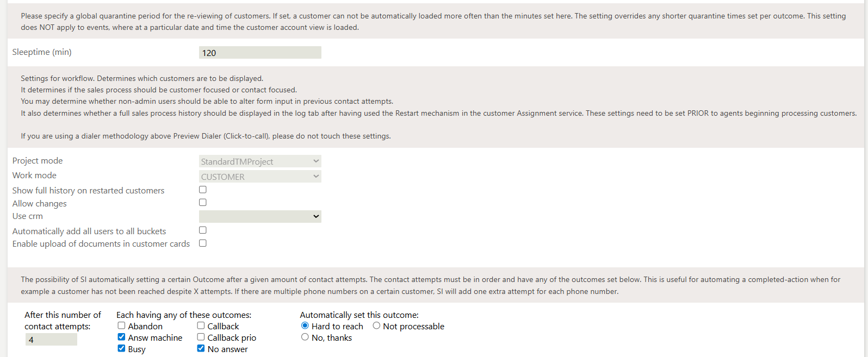Expand the Use crm dropdown
The image size is (868, 357).
tap(260, 216)
